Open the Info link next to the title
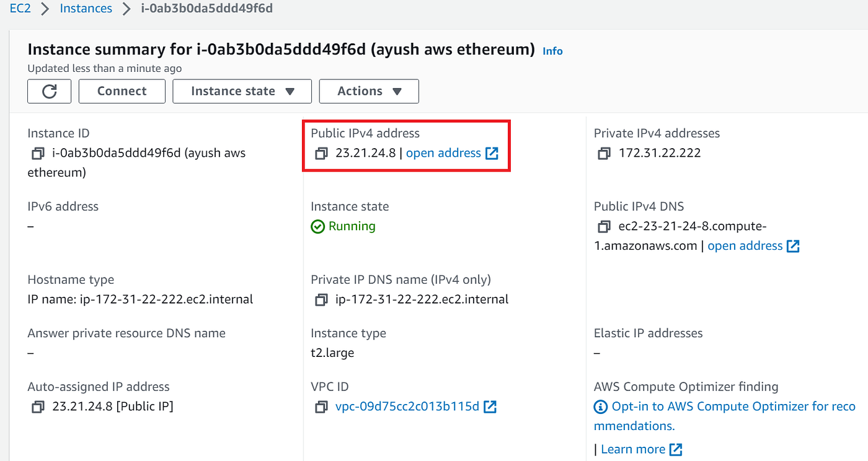This screenshot has width=868, height=461. tap(552, 51)
